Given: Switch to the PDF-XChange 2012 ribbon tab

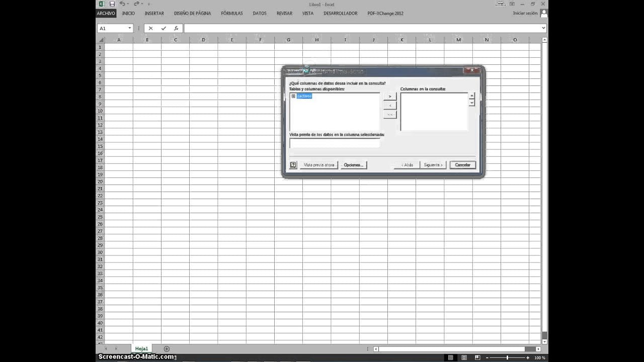Looking at the screenshot, I should (385, 14).
